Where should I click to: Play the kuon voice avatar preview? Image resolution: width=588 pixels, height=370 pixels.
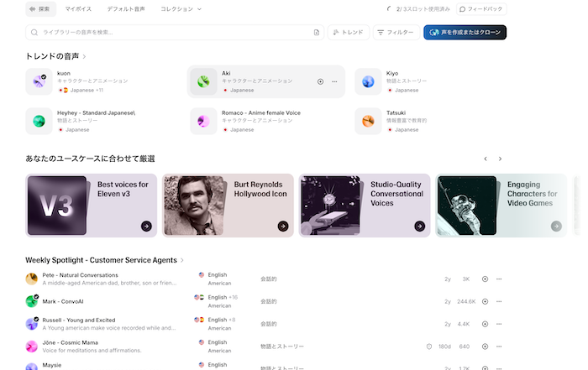(x=39, y=81)
